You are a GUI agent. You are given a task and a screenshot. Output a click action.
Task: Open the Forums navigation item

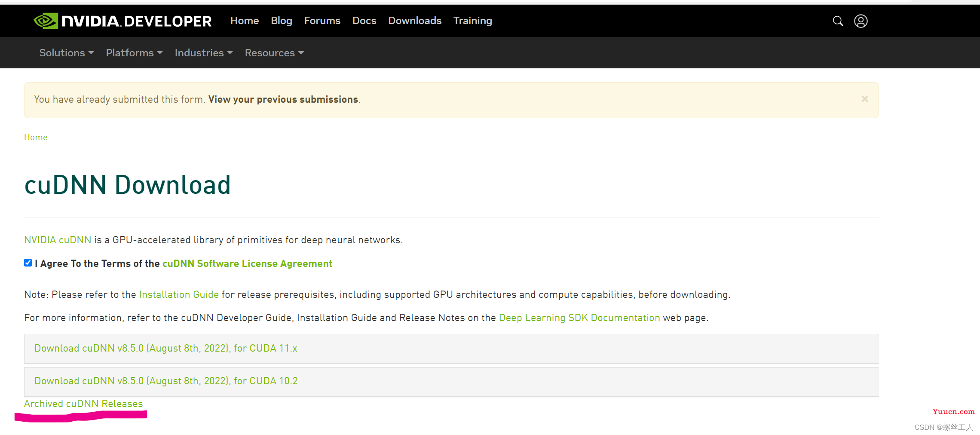click(x=322, y=21)
